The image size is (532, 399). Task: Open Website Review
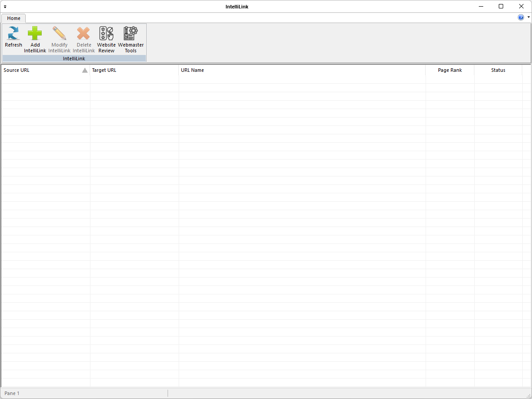click(x=106, y=34)
